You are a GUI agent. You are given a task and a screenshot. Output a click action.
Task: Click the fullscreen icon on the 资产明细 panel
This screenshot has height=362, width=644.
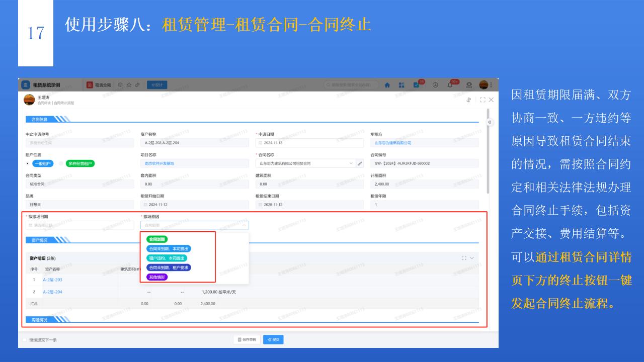point(464,258)
